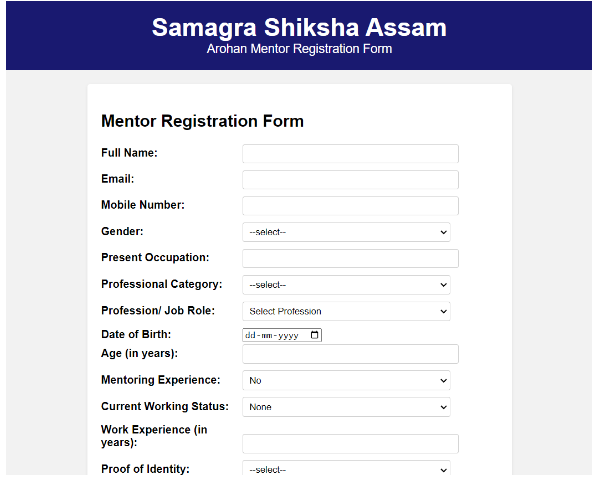Click the Proof of Identity chevron arrow
Screen dimensions: 592x483
[x=444, y=470]
